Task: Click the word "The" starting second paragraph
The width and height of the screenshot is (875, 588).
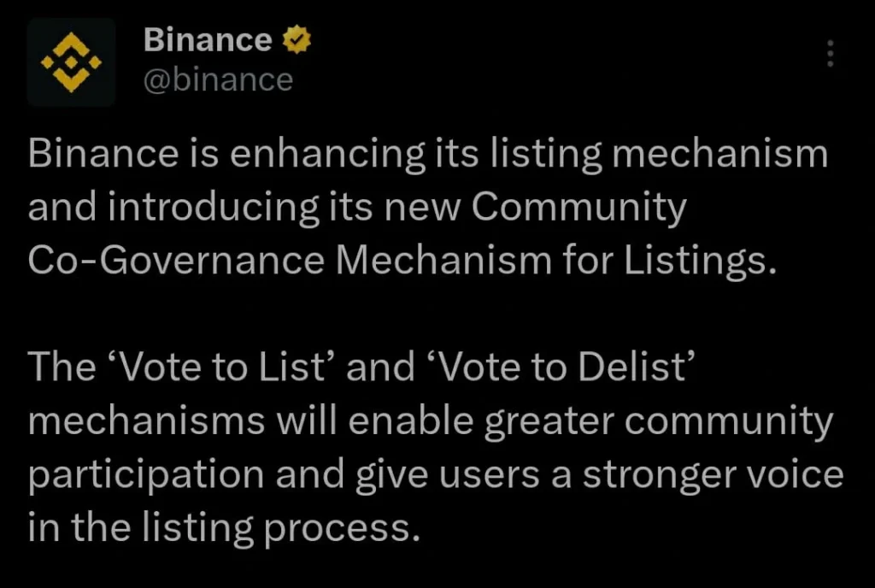Action: [x=61, y=368]
